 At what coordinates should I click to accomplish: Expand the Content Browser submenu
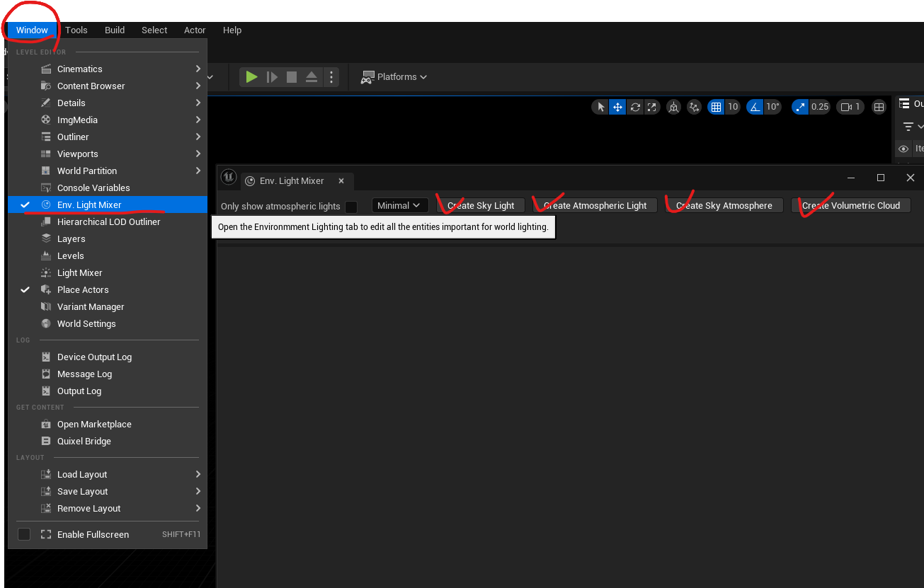[x=108, y=86]
